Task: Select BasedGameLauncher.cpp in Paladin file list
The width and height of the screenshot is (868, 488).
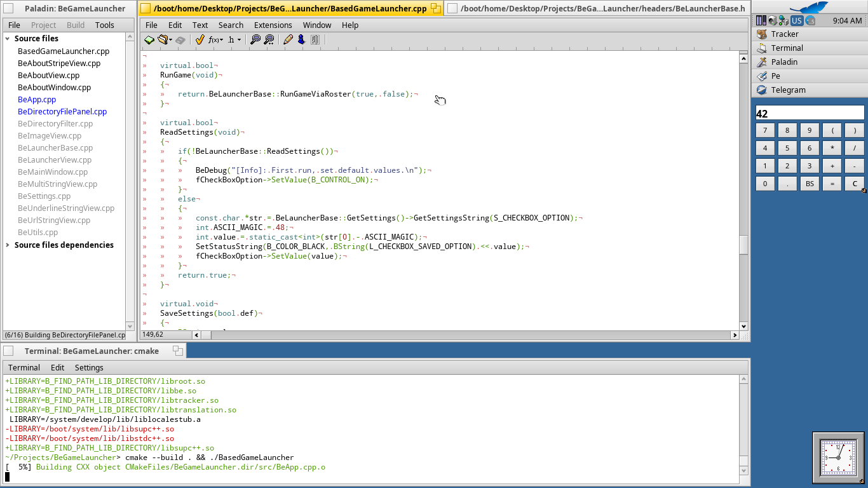Action: [64, 51]
